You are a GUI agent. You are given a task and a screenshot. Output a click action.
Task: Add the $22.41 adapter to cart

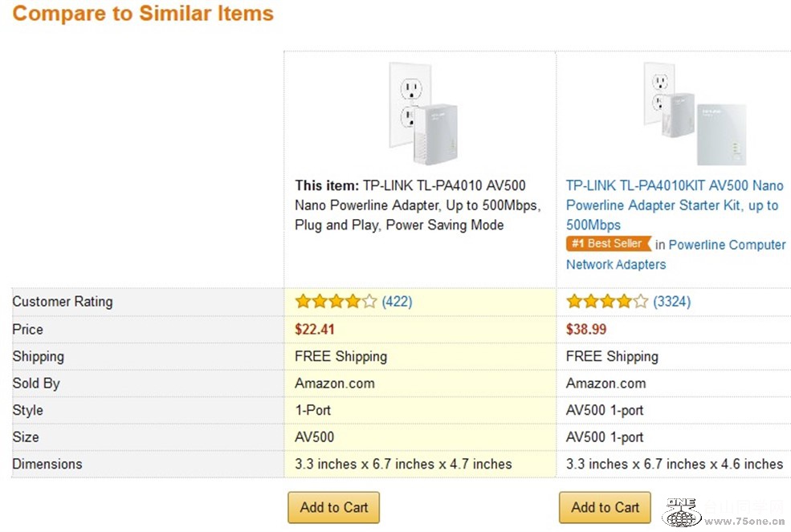pyautogui.click(x=334, y=507)
